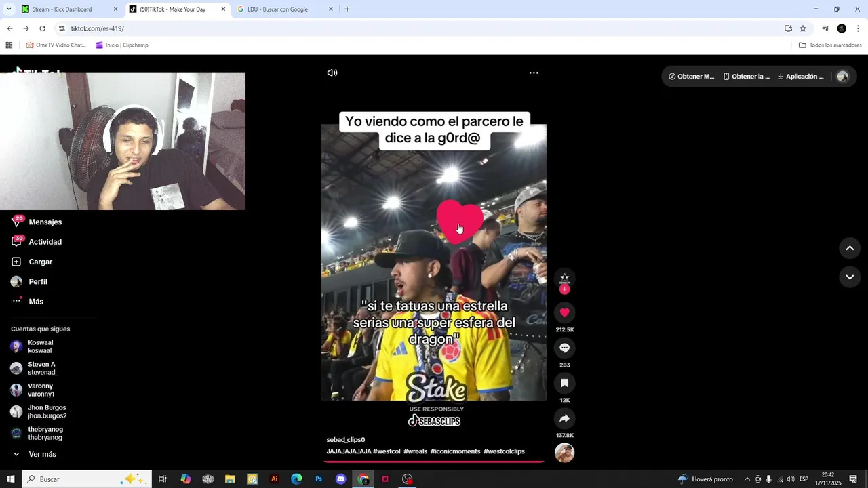The image size is (868, 488).
Task: Open the three-dot video options menu
Action: tap(534, 73)
